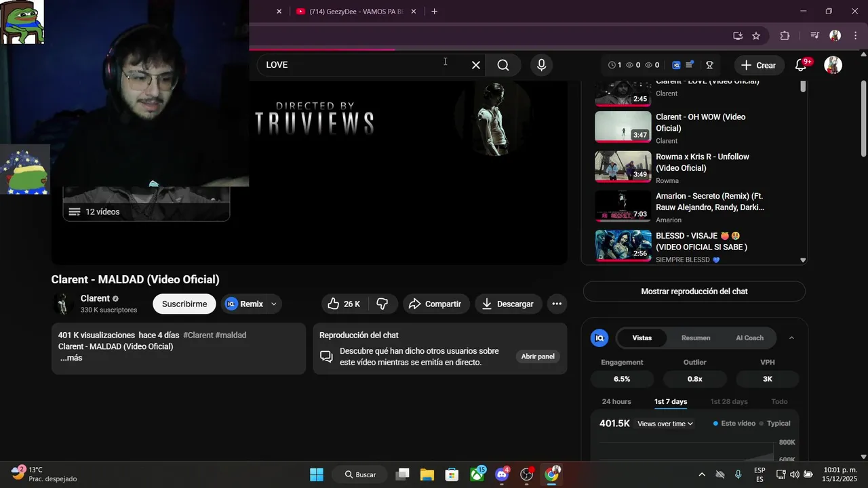Click Mostrar reproducción del chat
Image resolution: width=868 pixels, height=488 pixels.
pyautogui.click(x=694, y=291)
